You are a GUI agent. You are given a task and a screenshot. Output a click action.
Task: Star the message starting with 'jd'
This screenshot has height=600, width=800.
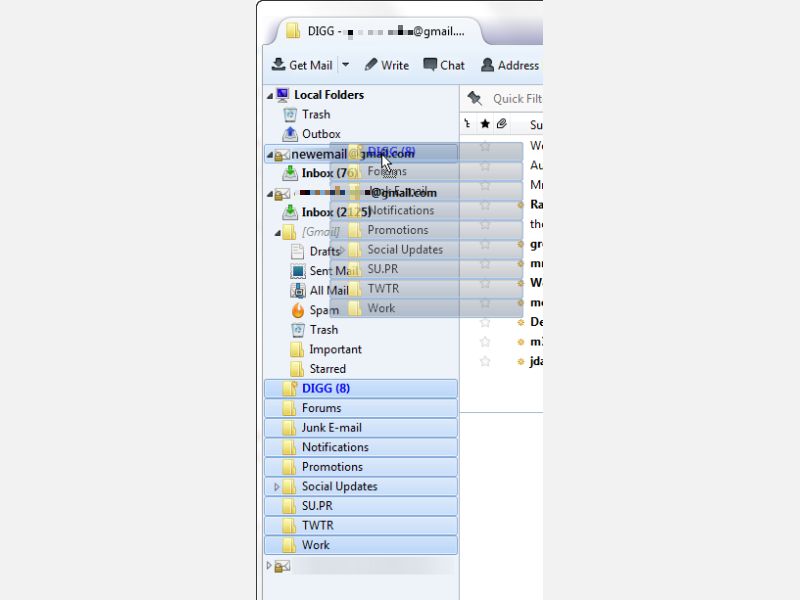coord(485,361)
